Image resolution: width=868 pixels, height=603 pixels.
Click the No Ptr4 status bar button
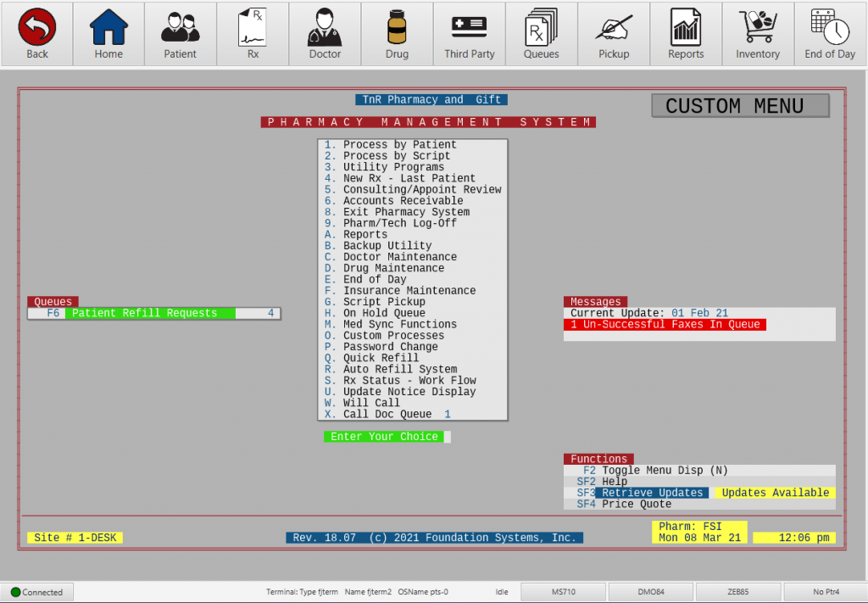(826, 592)
